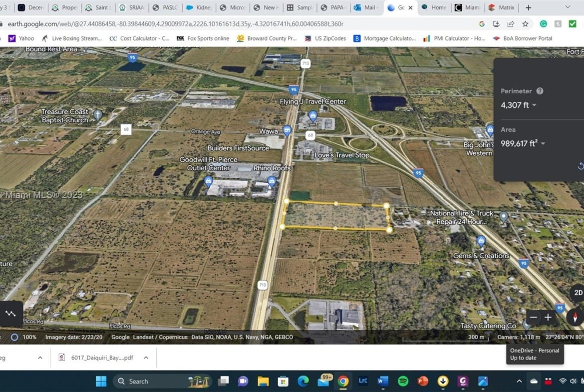Open the measure path tool icon
The height and width of the screenshot is (392, 584).
pyautogui.click(x=11, y=314)
